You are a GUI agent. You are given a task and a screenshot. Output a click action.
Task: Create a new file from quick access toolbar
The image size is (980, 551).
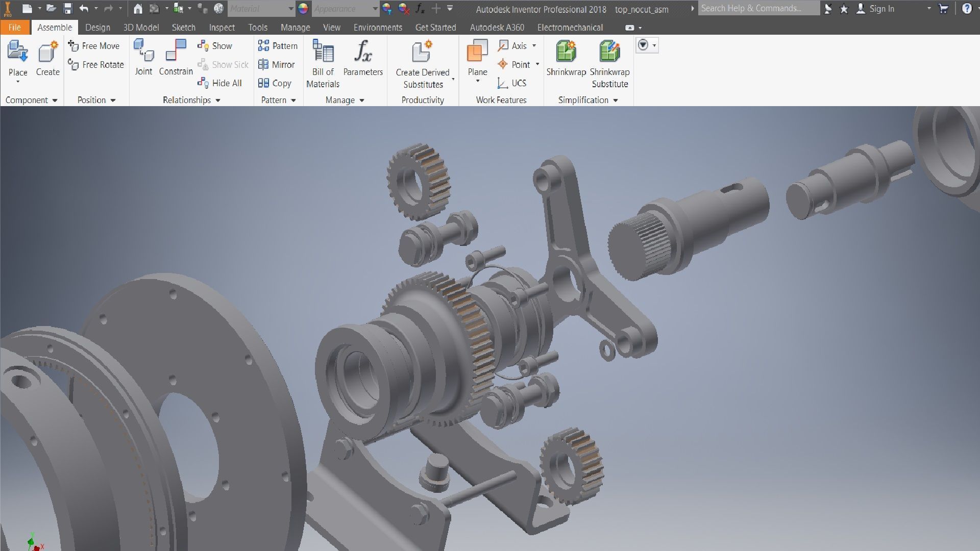27,9
